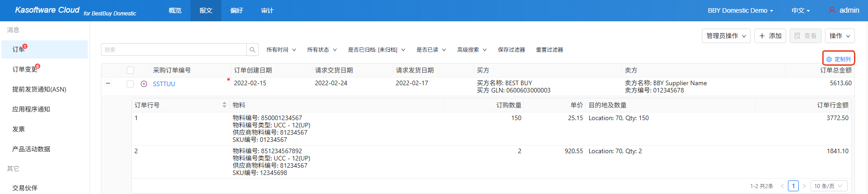Open the 管理员操作 dropdown
The width and height of the screenshot is (868, 194).
726,36
